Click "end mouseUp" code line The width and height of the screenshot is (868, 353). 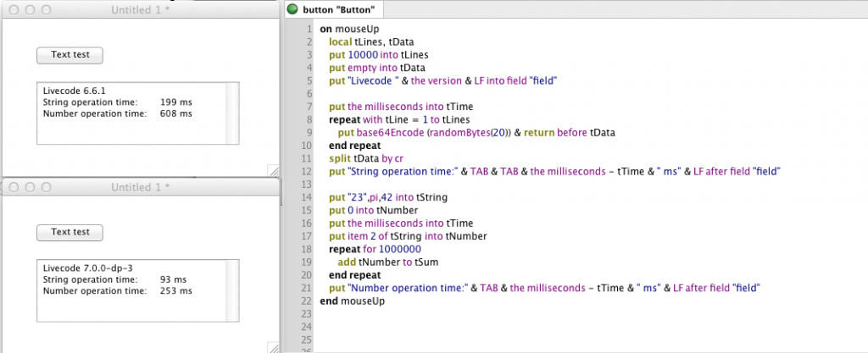[352, 301]
